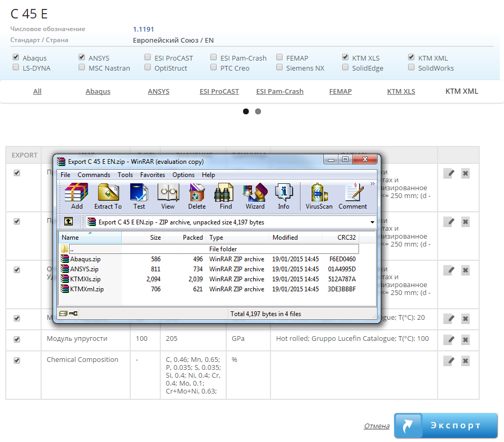This screenshot has height=442, width=504.
Task: Switch to the FEMAP tab
Action: 341,91
